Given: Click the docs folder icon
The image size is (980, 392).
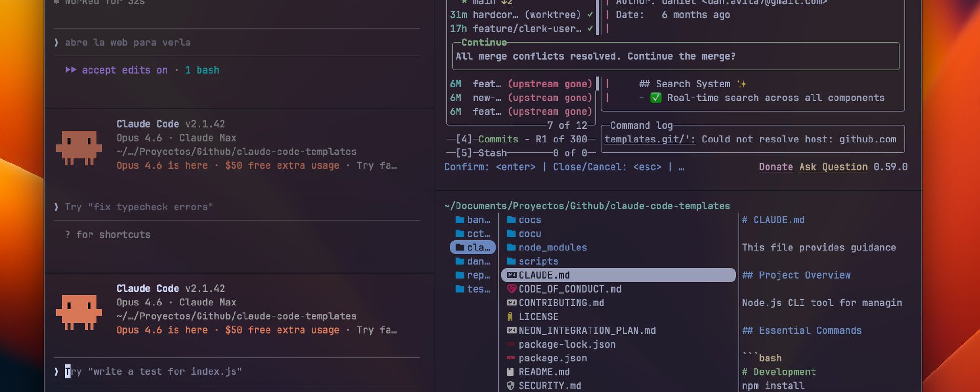Looking at the screenshot, I should [511, 220].
